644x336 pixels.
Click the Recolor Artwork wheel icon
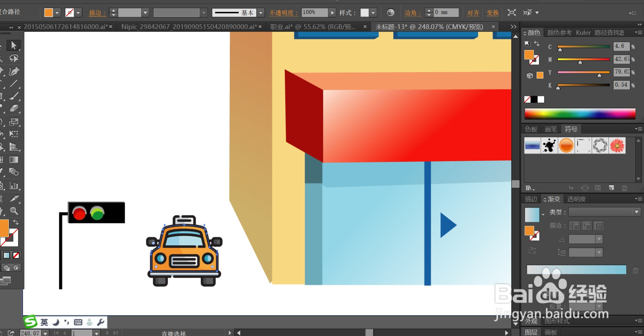pyautogui.click(x=390, y=12)
